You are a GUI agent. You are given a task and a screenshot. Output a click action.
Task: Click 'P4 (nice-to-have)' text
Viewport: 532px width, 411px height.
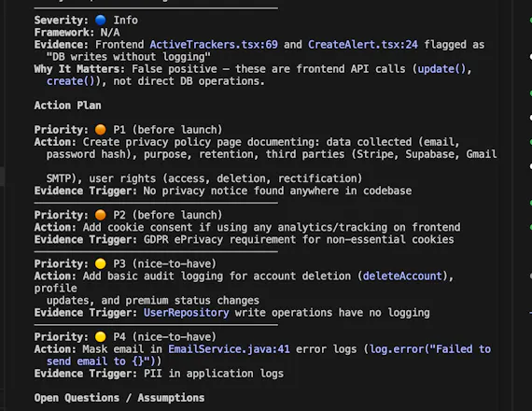pos(164,336)
